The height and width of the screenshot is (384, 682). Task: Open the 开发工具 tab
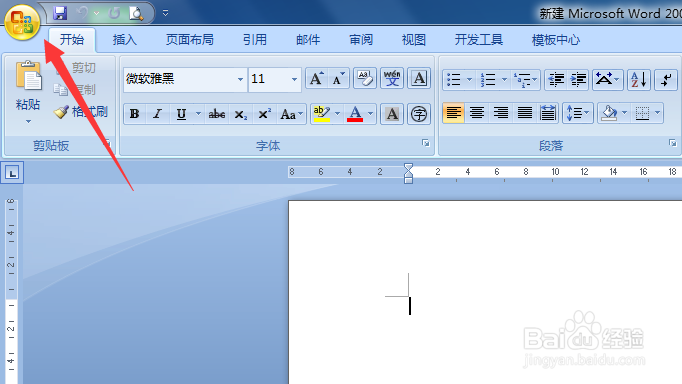click(478, 40)
